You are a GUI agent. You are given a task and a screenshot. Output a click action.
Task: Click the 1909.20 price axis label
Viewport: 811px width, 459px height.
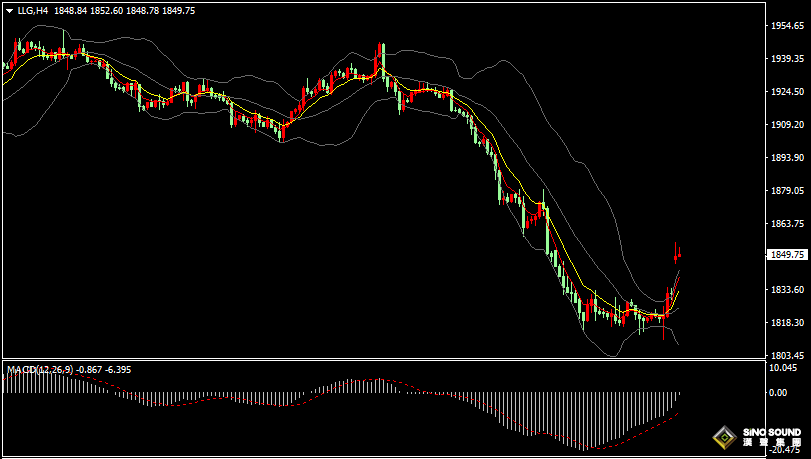[785, 125]
